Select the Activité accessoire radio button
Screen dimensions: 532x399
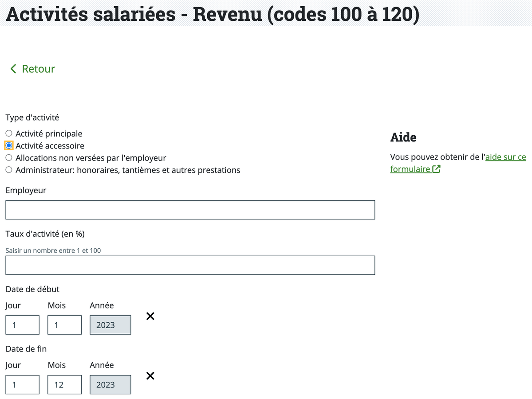click(8, 145)
